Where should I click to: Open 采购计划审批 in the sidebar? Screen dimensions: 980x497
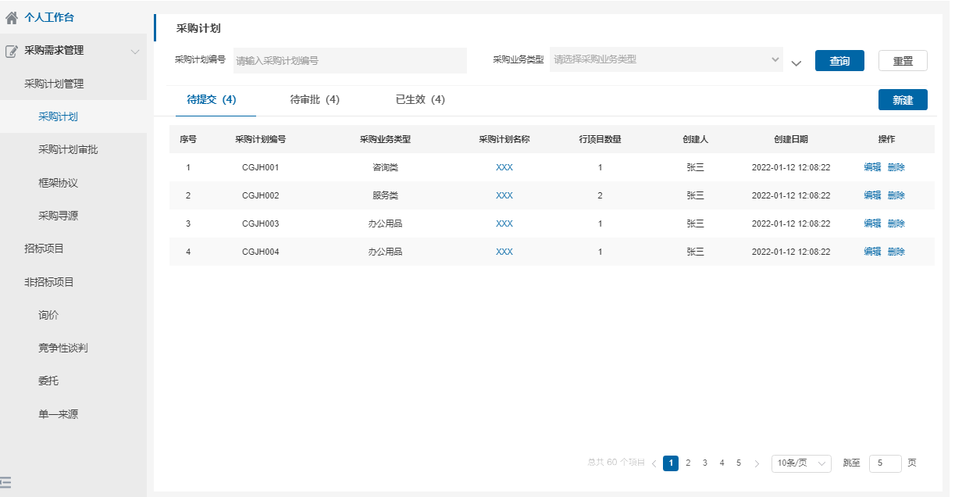click(x=68, y=150)
